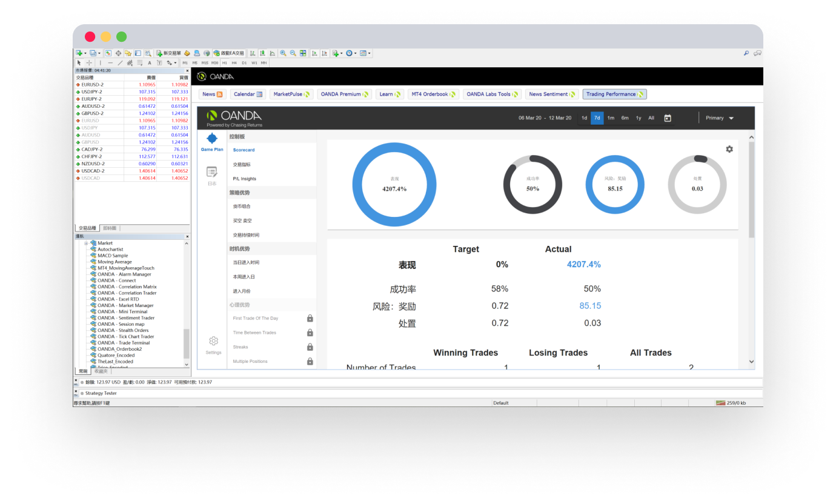Open the Primary account dropdown
The image size is (836, 504).
point(719,118)
